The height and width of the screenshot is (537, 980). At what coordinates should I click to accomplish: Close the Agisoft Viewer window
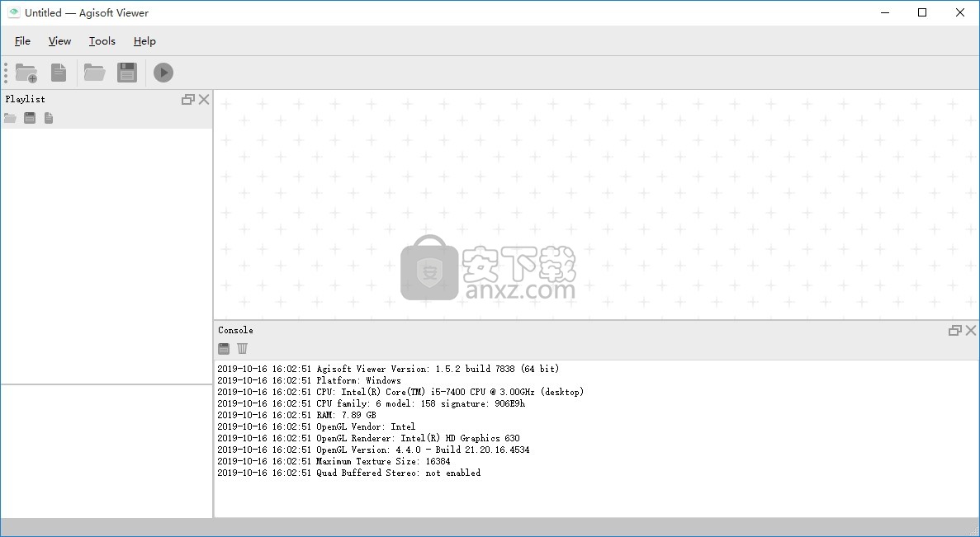(960, 12)
